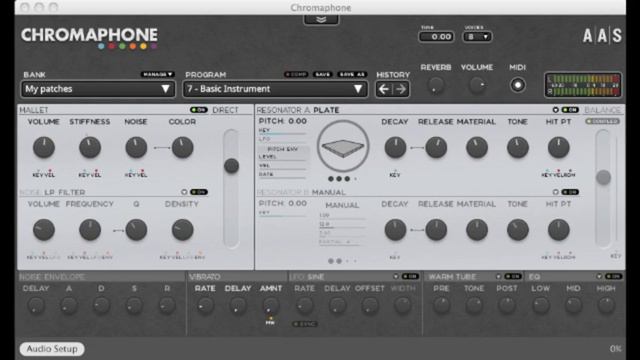The image size is (640, 360).
Task: Click the MIDI activity indicator
Action: tap(518, 85)
